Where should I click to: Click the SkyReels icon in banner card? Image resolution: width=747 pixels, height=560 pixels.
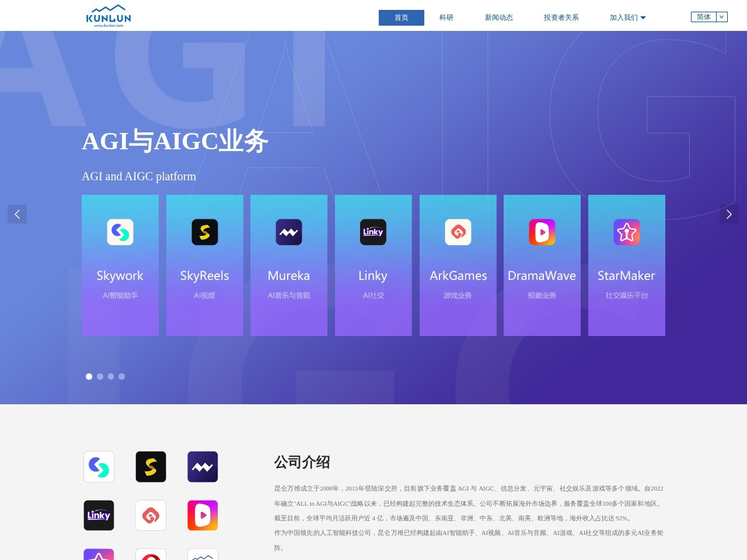[x=205, y=232]
